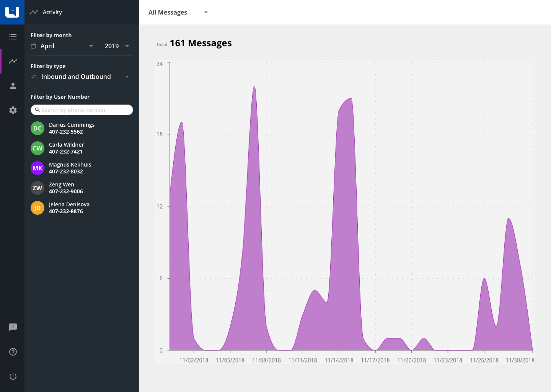This screenshot has width=551, height=392.
Task: Click phone number 407-232-8032
Action: 66,171
